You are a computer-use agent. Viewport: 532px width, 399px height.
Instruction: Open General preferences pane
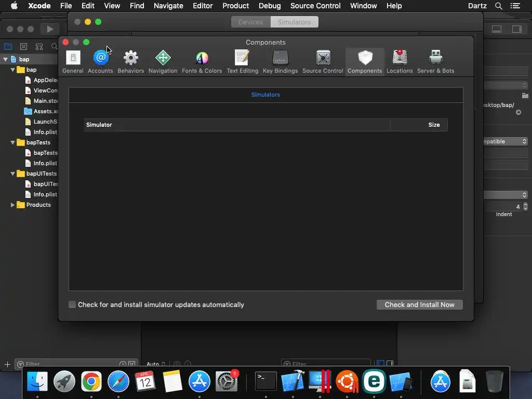click(x=73, y=62)
